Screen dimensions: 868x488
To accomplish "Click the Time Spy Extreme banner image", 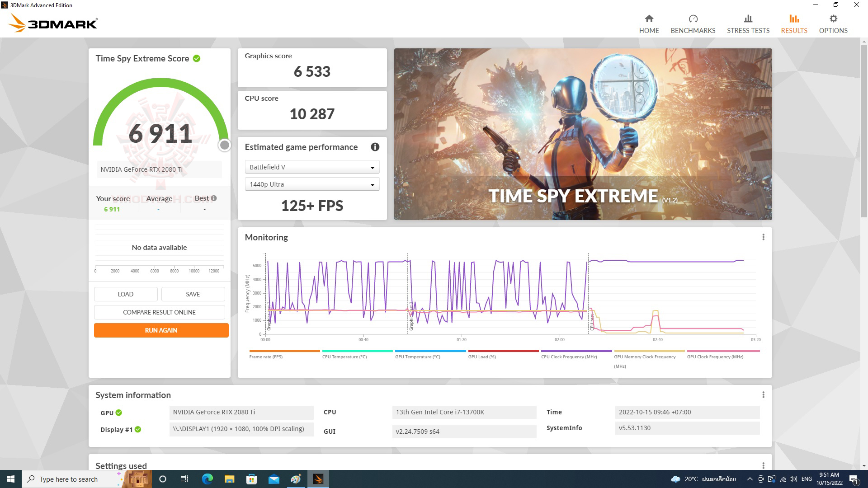I will coord(583,134).
